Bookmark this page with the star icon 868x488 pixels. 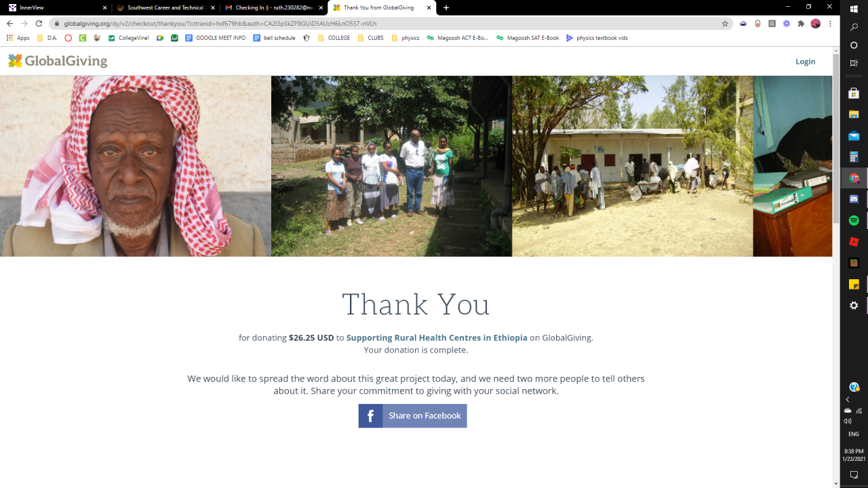(x=725, y=23)
